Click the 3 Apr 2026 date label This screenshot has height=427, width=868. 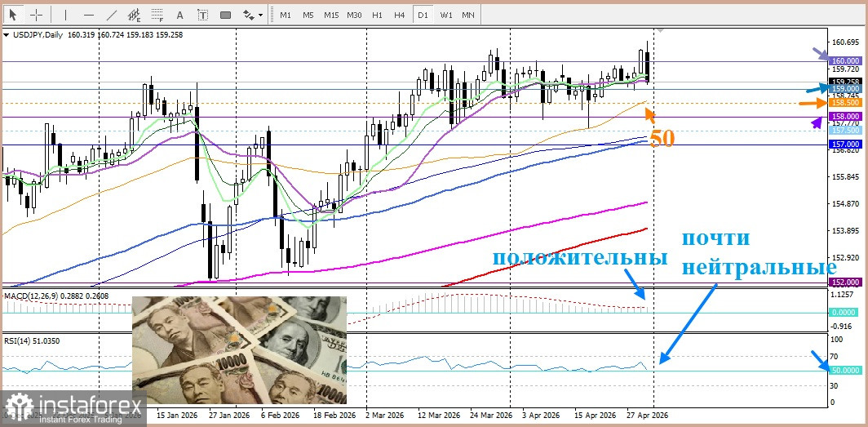coord(540,415)
